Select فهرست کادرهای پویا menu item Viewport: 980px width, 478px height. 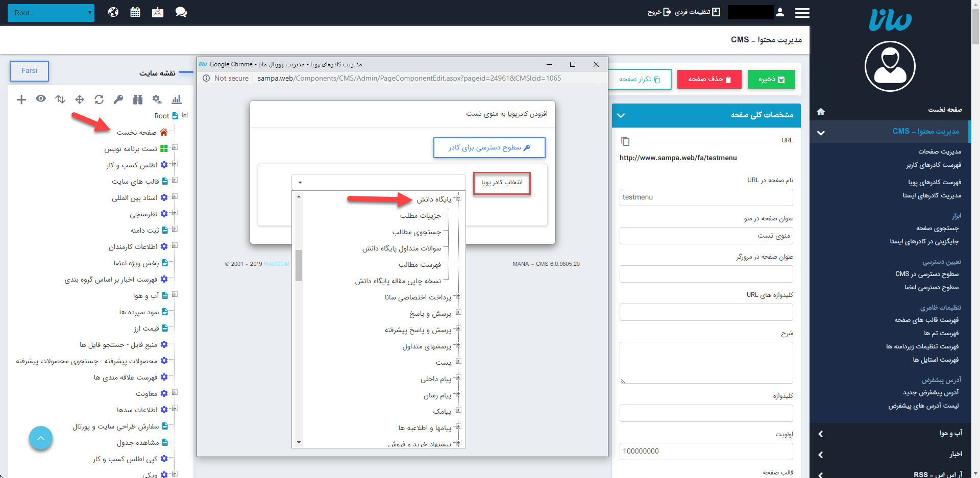coord(934,182)
